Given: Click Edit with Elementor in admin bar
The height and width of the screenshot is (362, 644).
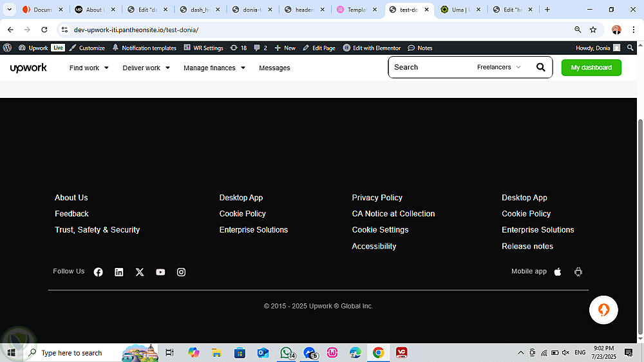Looking at the screenshot, I should click(372, 48).
